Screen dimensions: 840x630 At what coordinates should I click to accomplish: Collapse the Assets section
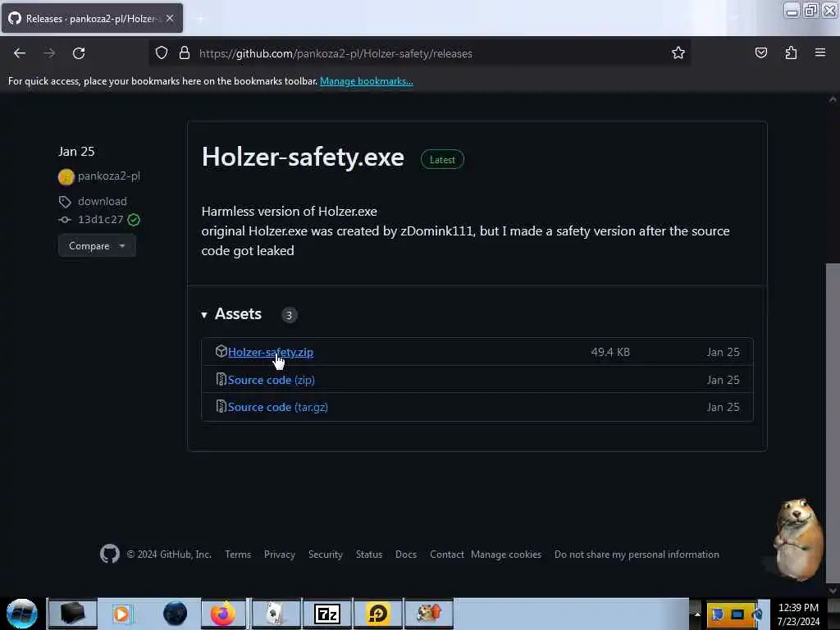pos(231,314)
